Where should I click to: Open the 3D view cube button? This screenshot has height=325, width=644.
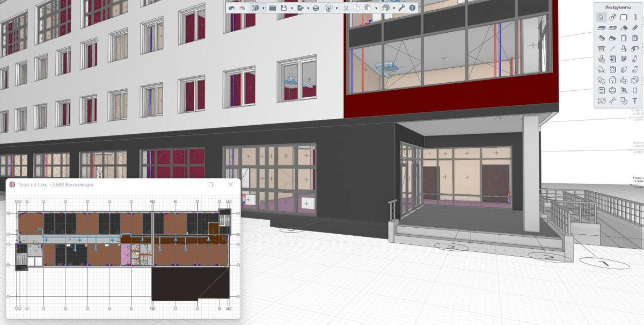click(255, 8)
